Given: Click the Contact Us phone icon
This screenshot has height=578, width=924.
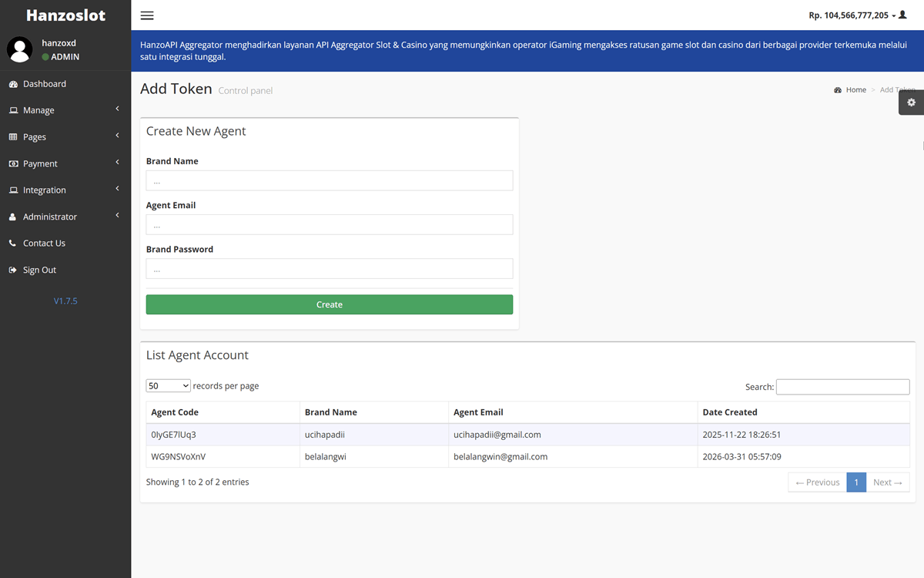Looking at the screenshot, I should pos(12,244).
